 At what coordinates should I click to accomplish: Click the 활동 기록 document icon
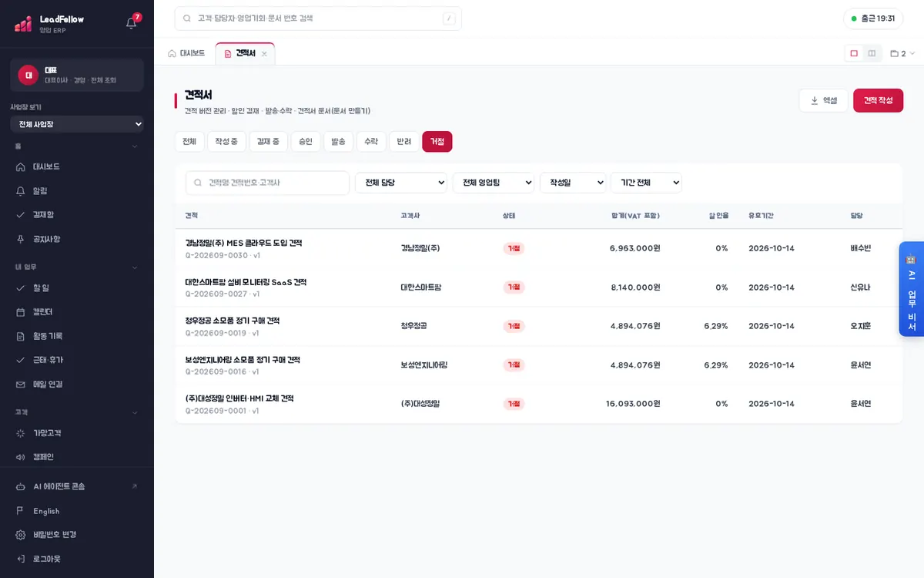[21, 336]
